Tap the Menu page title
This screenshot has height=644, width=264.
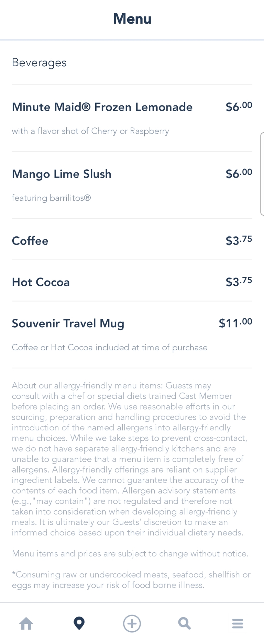point(132,19)
